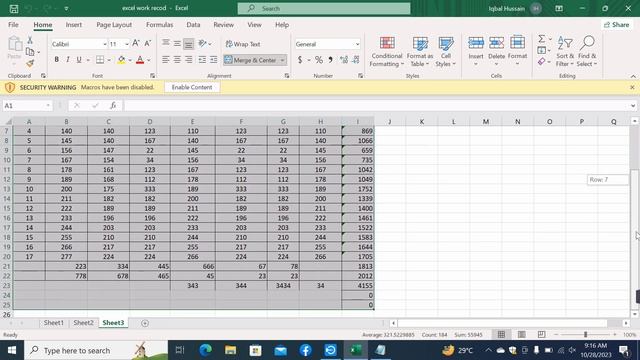Click the Clear eraser icon
Viewport: 640px width, 360px height.
(x=542, y=62)
